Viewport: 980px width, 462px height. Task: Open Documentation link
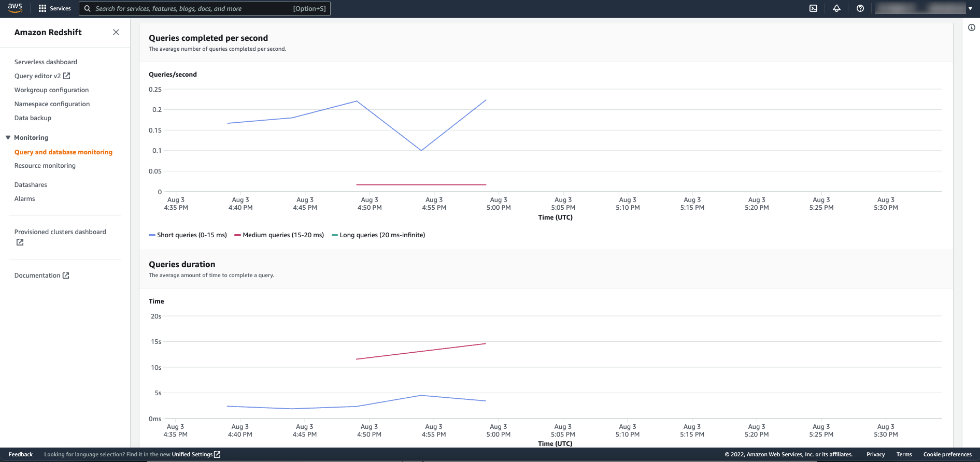click(x=37, y=276)
